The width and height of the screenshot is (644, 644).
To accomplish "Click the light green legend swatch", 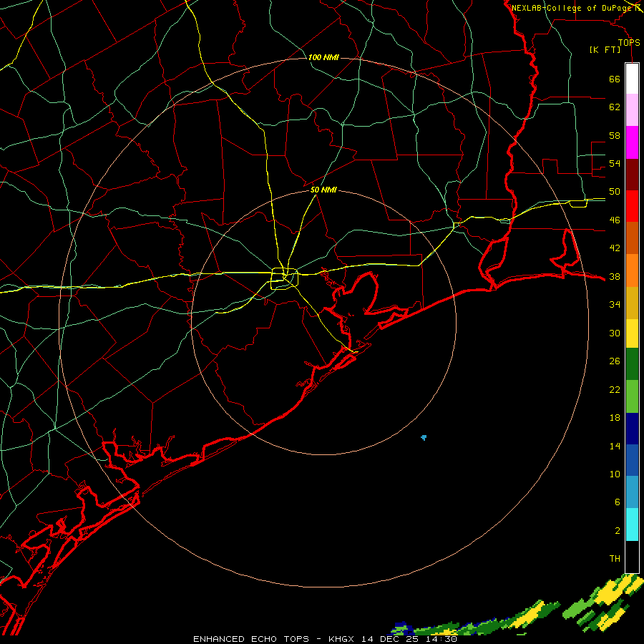I will (x=632, y=396).
